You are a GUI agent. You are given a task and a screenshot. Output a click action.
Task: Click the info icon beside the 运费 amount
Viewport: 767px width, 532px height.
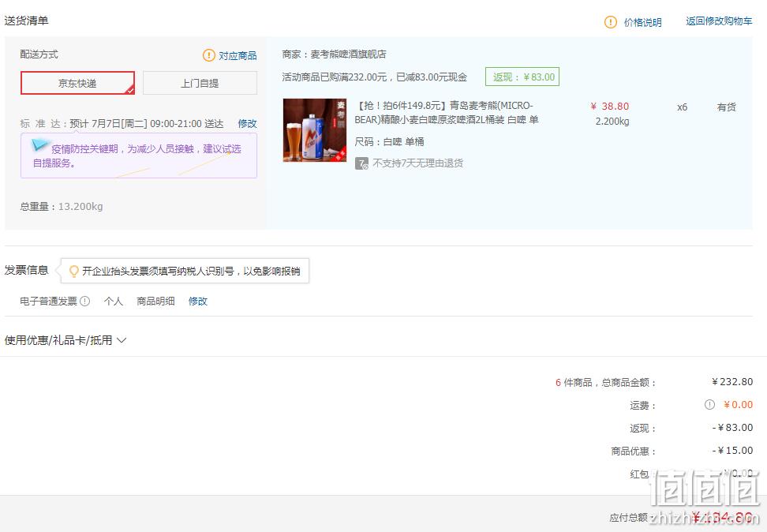709,405
